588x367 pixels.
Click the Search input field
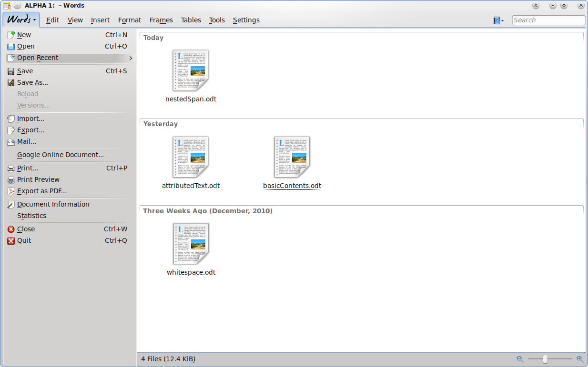point(548,20)
